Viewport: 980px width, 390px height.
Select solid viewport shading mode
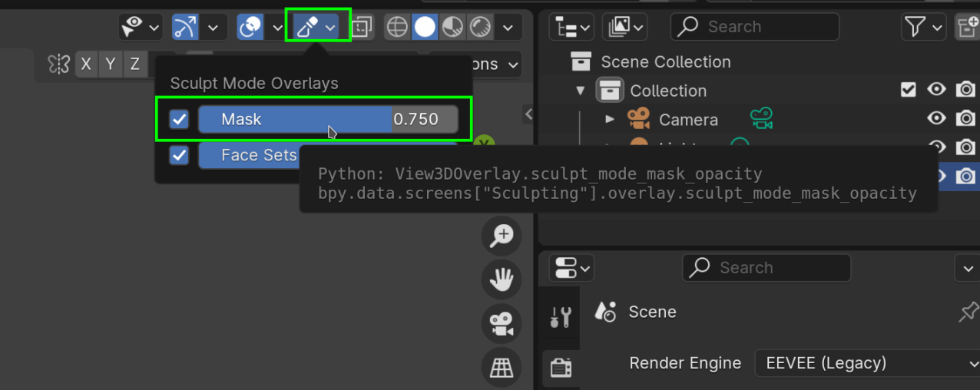click(425, 28)
